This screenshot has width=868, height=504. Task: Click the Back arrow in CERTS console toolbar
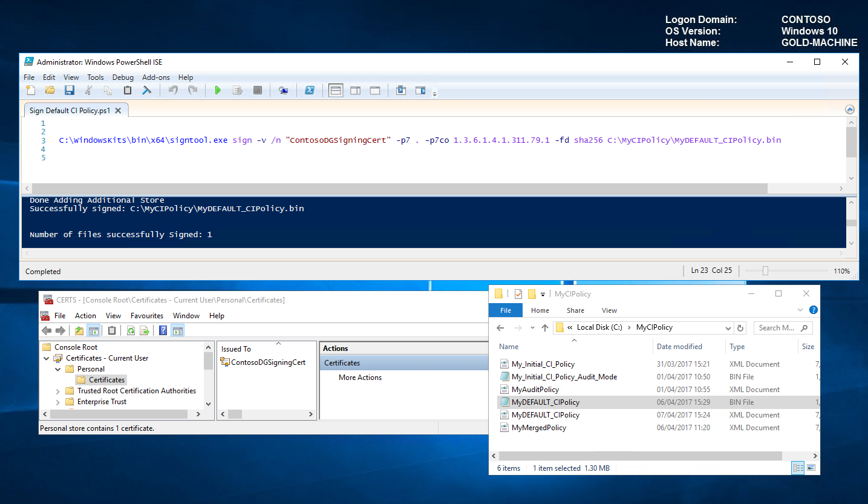tap(47, 330)
